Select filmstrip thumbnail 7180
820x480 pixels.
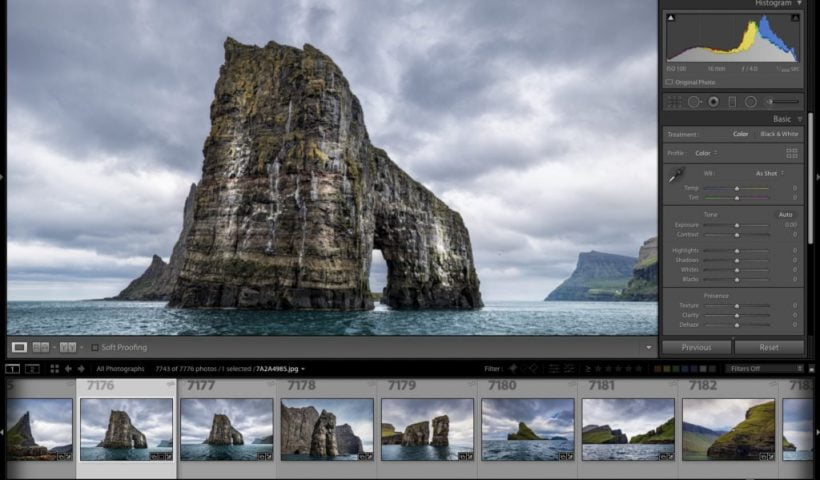[526, 429]
